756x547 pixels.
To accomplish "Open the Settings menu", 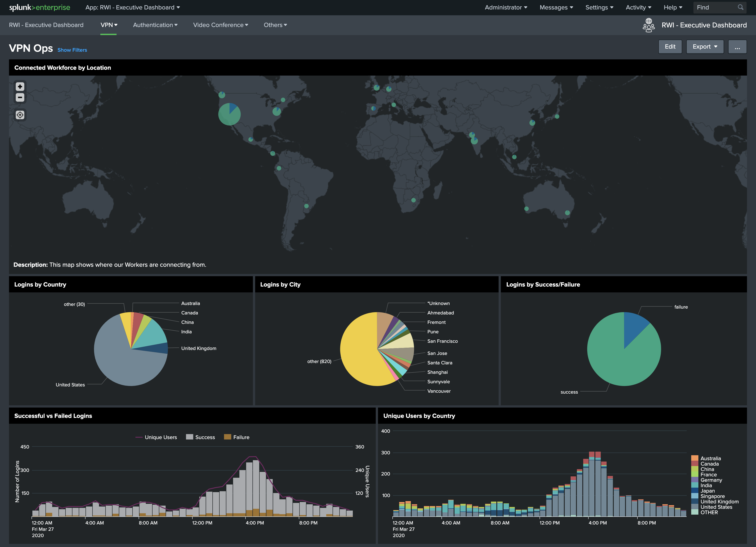I will [599, 7].
